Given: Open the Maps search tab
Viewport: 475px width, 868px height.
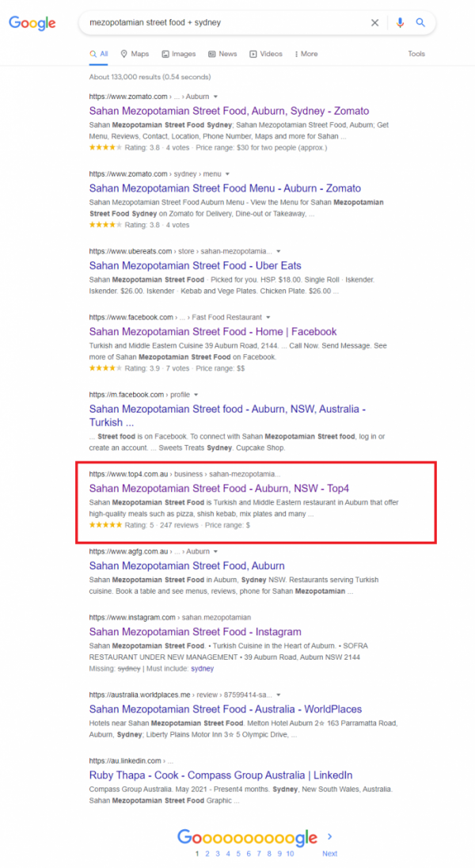Looking at the screenshot, I should point(135,54).
